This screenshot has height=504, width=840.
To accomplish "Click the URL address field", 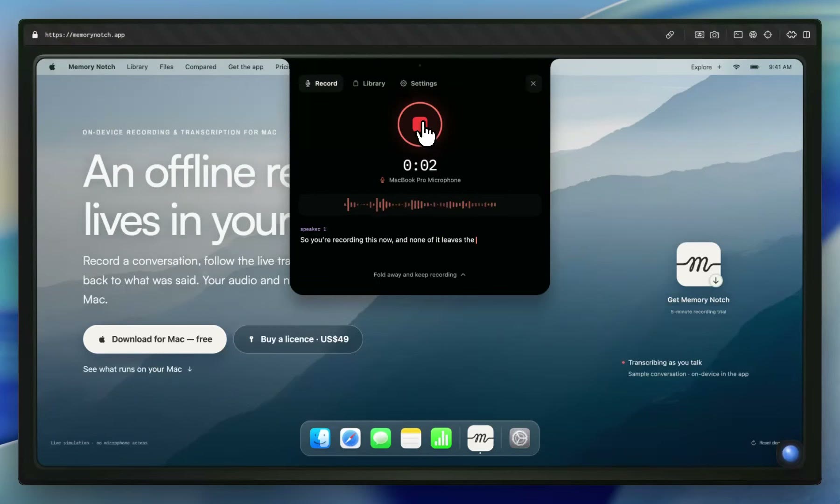I will 85,35.
